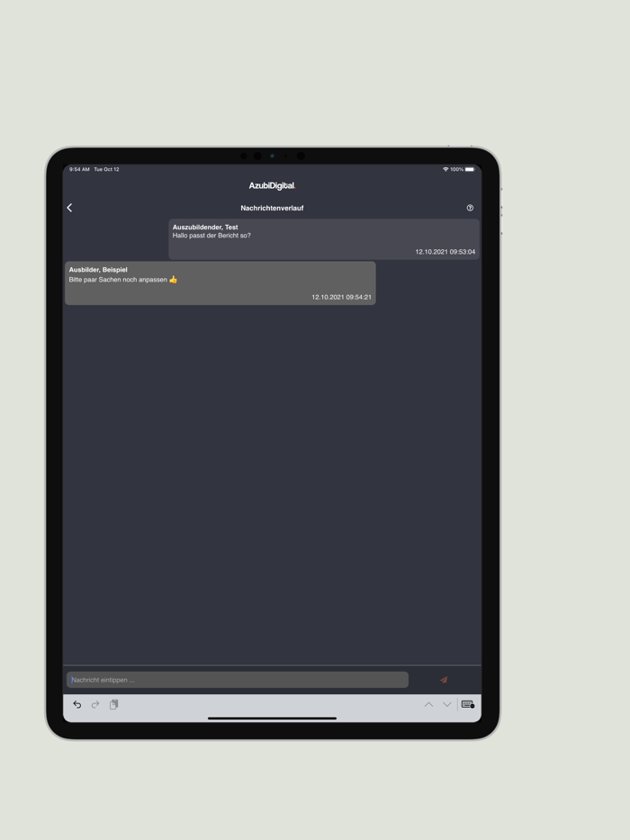Tap the thumbs-up emoji in message
Viewport: 630px width, 840px height.
(x=173, y=280)
